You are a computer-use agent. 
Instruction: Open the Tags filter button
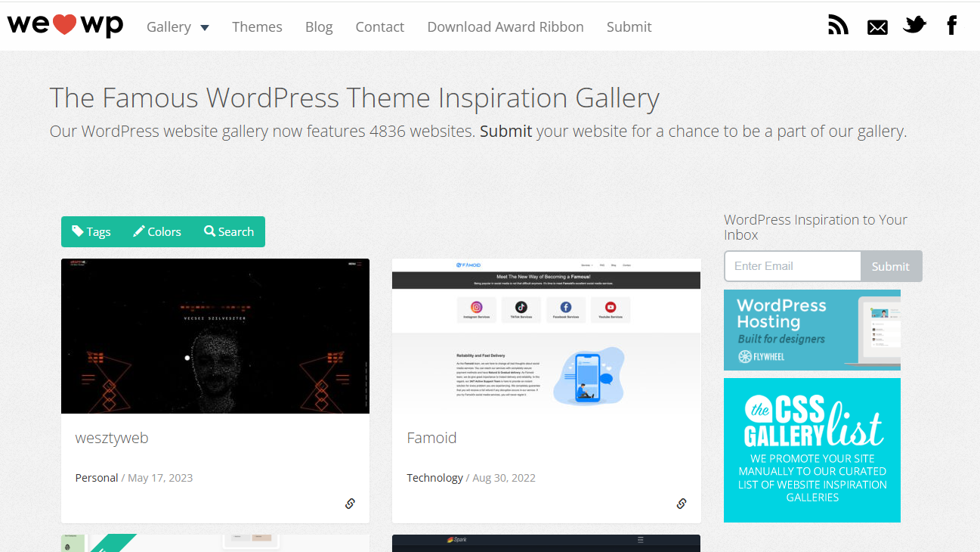tap(91, 231)
